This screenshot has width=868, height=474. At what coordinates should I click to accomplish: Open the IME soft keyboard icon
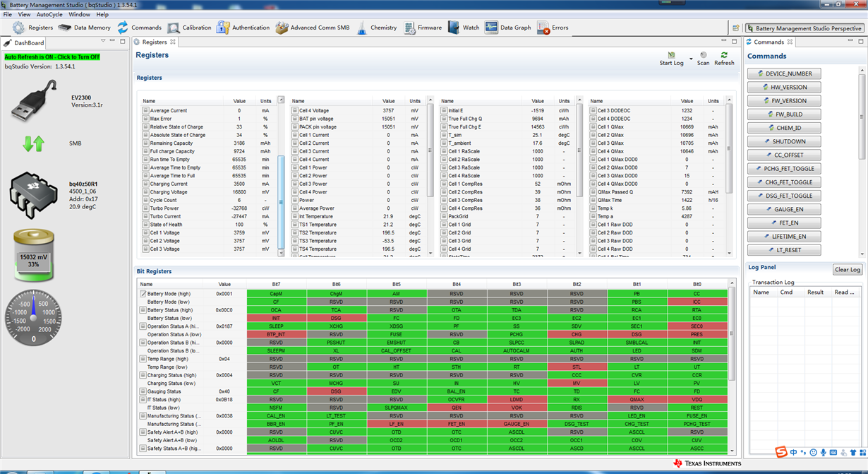(x=833, y=452)
